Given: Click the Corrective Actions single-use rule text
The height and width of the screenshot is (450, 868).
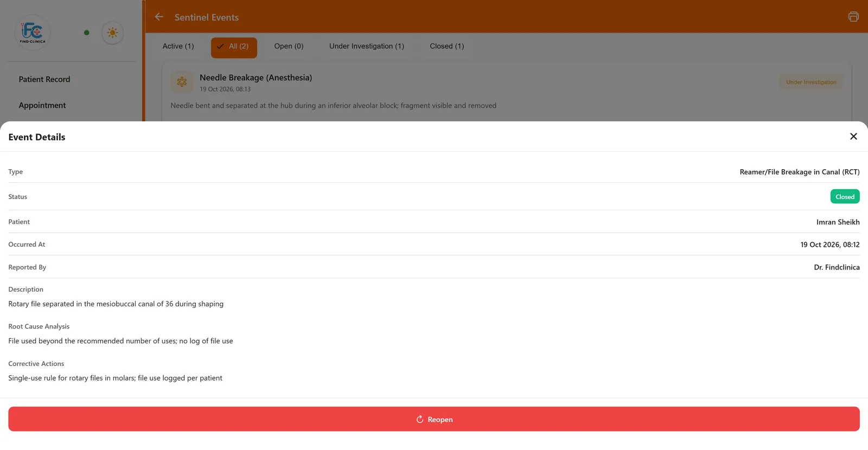Looking at the screenshot, I should pyautogui.click(x=115, y=378).
